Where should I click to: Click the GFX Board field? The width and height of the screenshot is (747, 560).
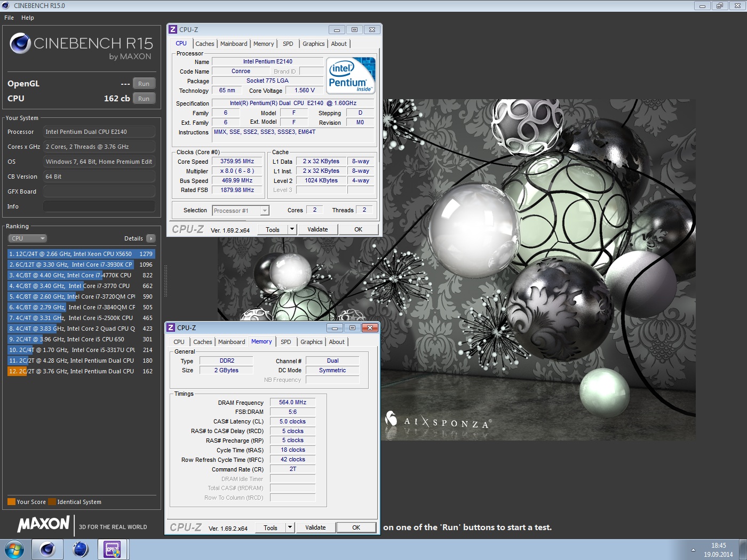(x=99, y=191)
